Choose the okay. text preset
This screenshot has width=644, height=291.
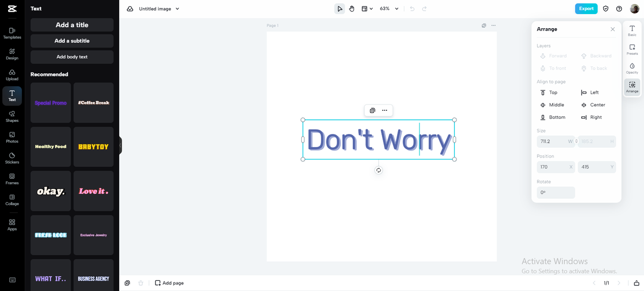click(x=51, y=191)
